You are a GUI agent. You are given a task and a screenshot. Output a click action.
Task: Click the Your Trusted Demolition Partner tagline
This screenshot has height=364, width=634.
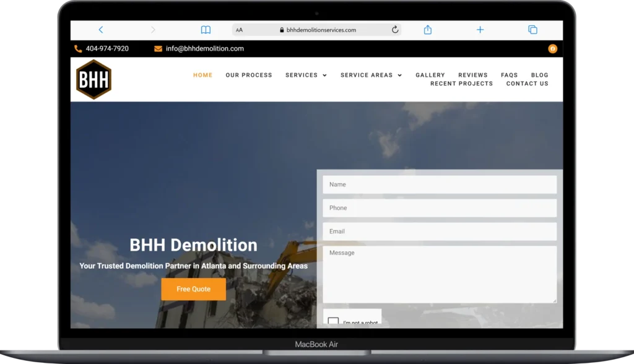point(193,266)
